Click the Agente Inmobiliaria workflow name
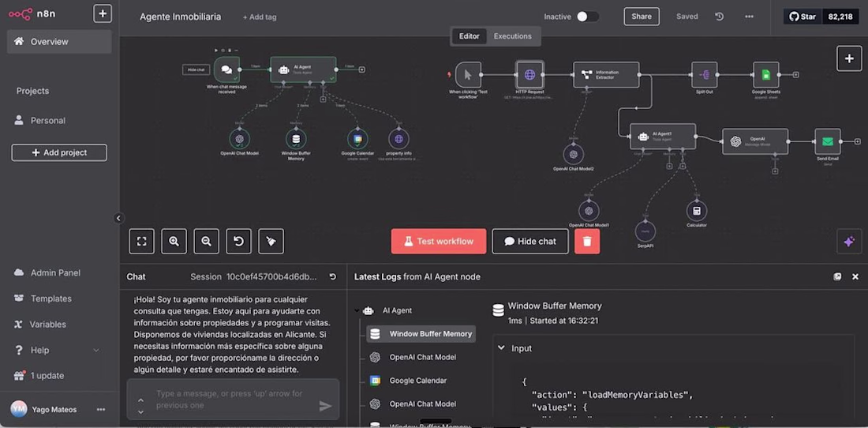Viewport: 868px width, 428px height. [x=181, y=17]
